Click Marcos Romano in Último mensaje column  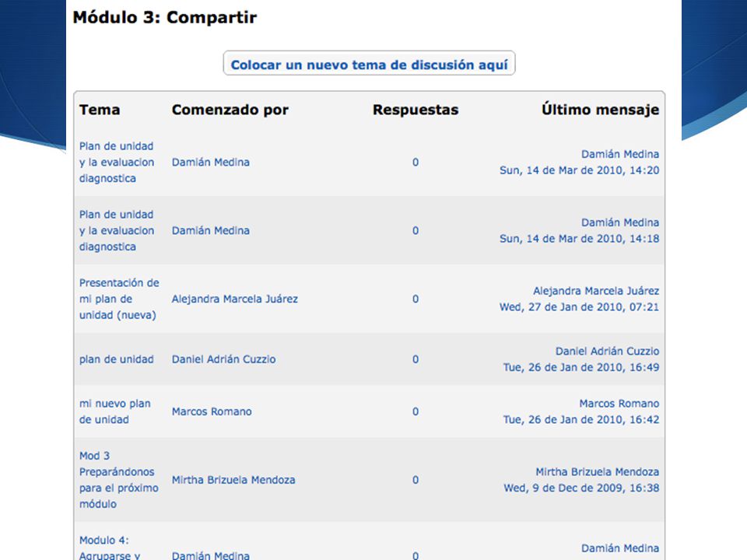tap(619, 404)
